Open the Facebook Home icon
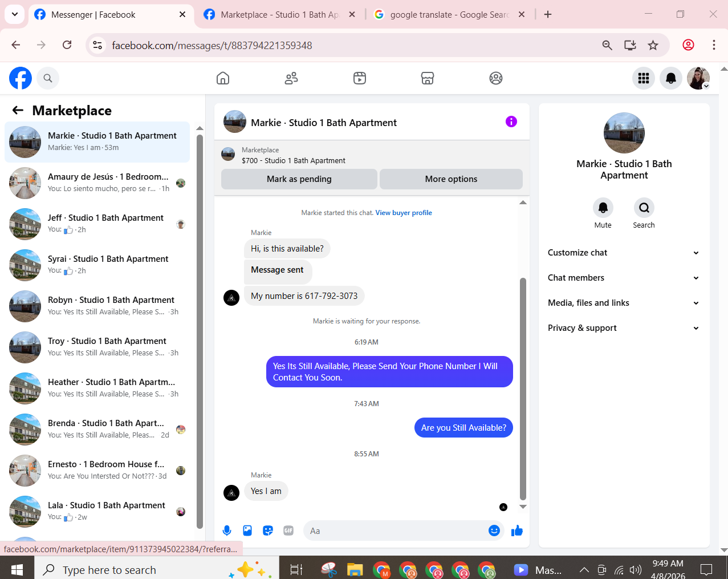This screenshot has height=579, width=728. click(223, 78)
